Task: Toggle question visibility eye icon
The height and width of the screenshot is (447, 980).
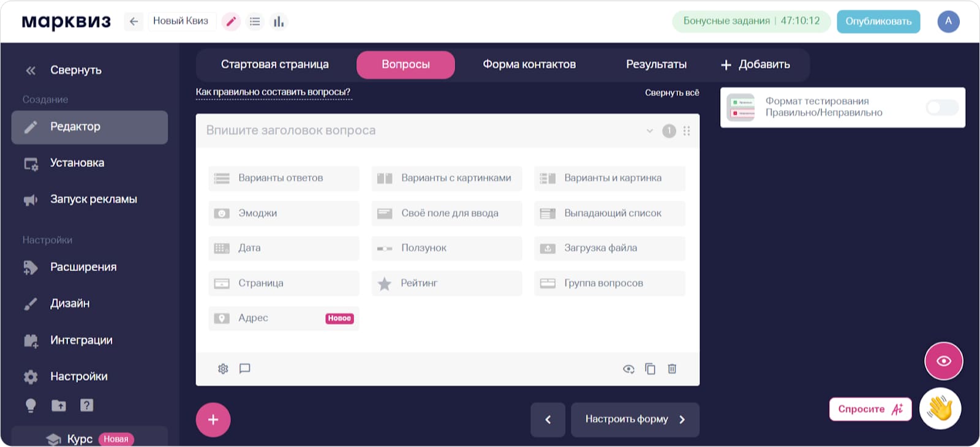Action: tap(628, 369)
